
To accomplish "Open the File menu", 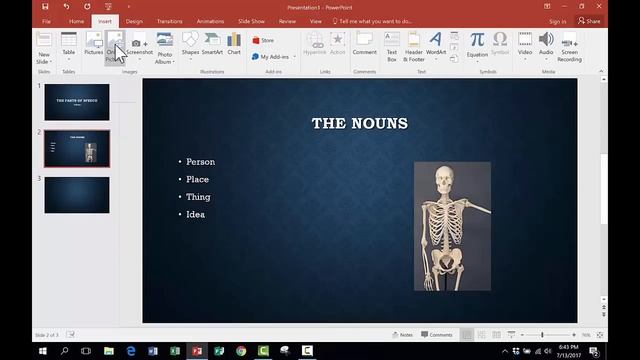I will point(47,21).
